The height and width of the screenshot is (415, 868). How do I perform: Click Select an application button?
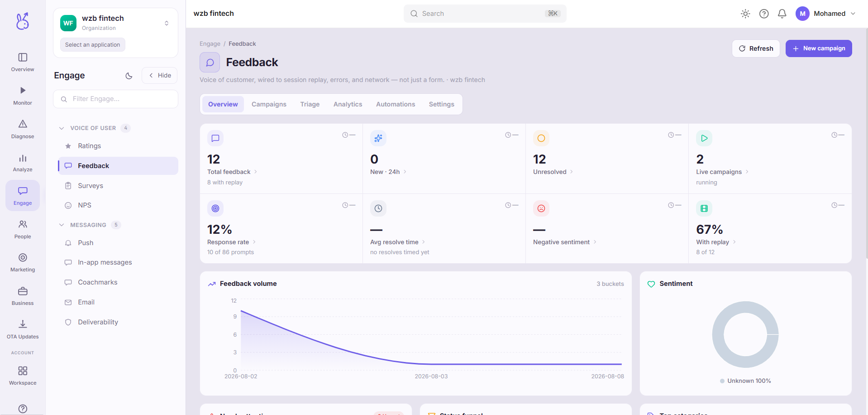point(93,45)
